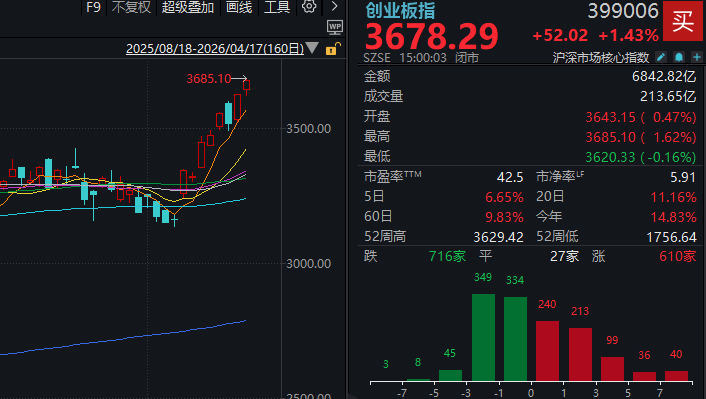
Task: Click the red bar labeled 99
Action: [612, 369]
